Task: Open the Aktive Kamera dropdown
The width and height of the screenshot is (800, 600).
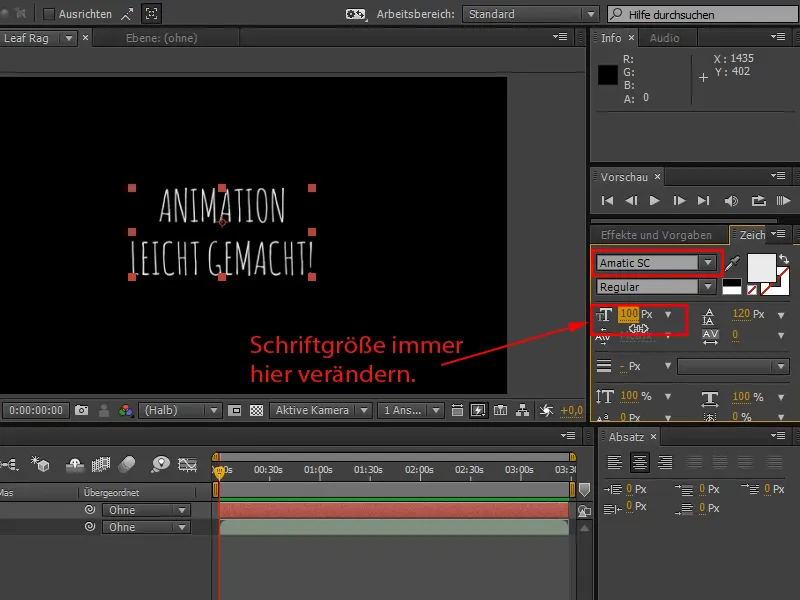Action: click(x=320, y=410)
